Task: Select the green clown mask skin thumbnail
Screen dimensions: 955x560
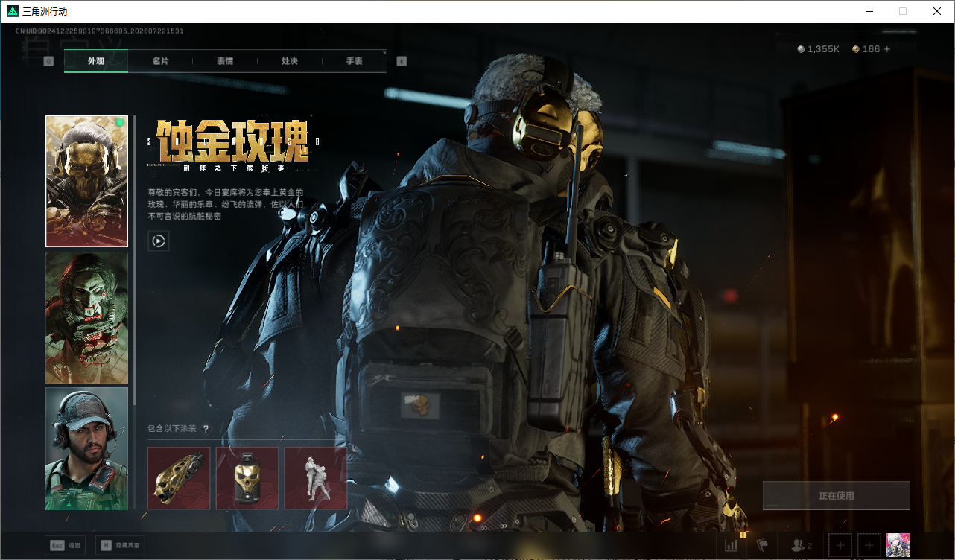Action: click(x=86, y=317)
